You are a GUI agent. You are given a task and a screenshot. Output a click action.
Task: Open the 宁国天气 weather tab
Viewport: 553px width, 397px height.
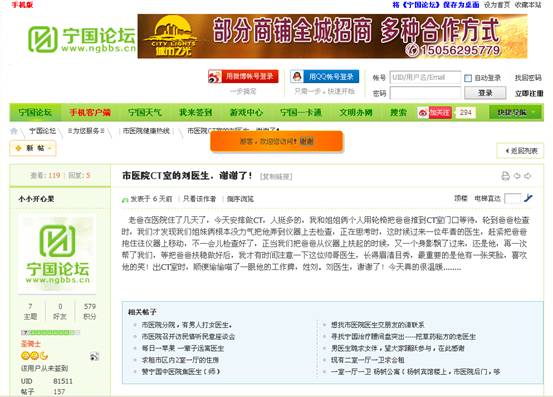145,112
